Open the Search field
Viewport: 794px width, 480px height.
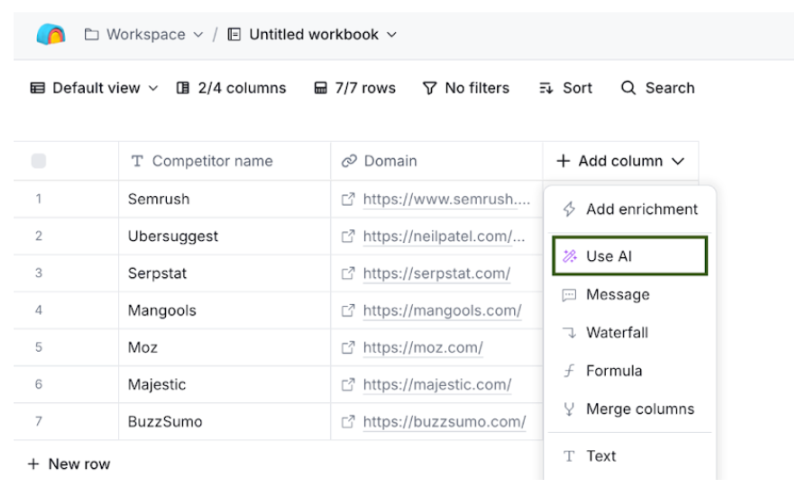658,88
